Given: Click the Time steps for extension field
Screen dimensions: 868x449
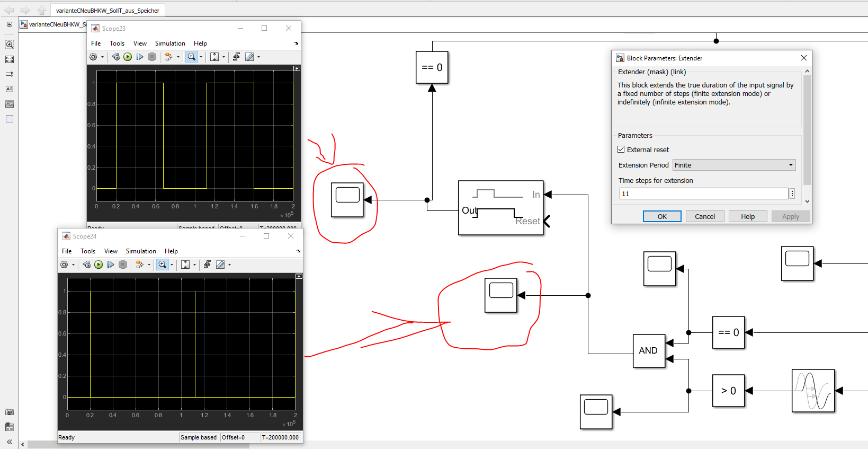Looking at the screenshot, I should tap(703, 193).
